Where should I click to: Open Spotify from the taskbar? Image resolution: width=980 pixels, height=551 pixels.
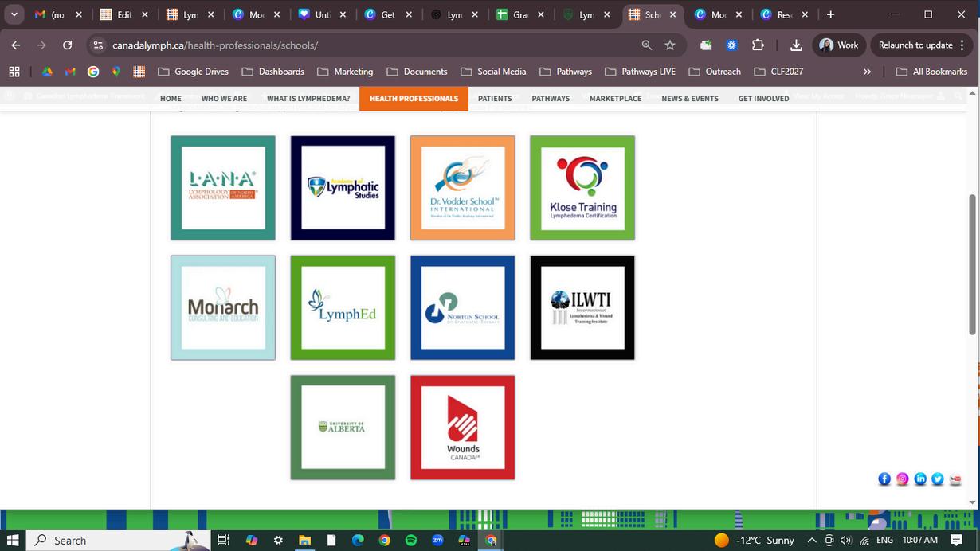coord(411,540)
